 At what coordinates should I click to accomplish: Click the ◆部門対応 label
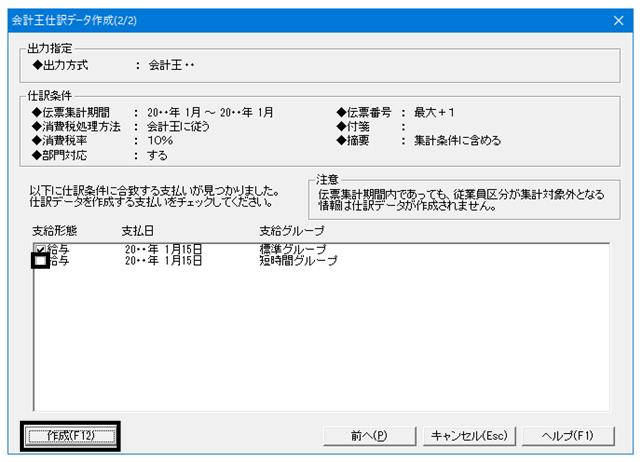coord(60,155)
